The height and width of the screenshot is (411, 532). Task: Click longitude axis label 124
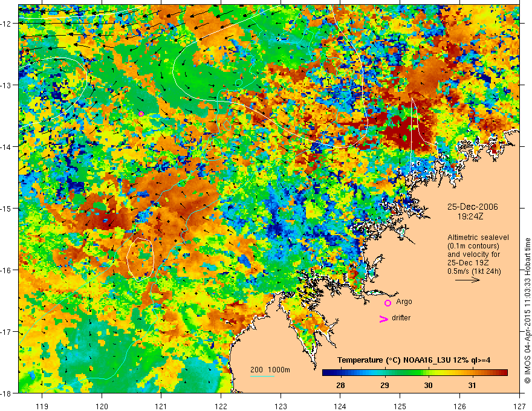(x=340, y=406)
